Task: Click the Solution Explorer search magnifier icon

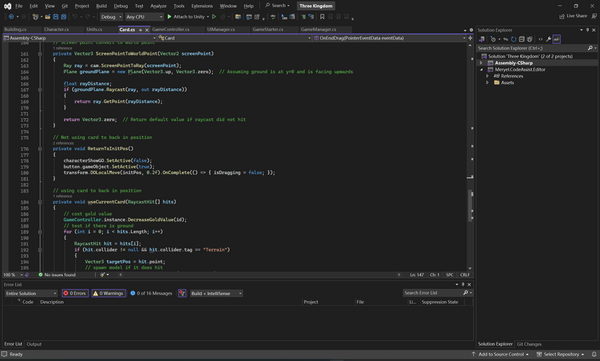Action: [x=590, y=48]
